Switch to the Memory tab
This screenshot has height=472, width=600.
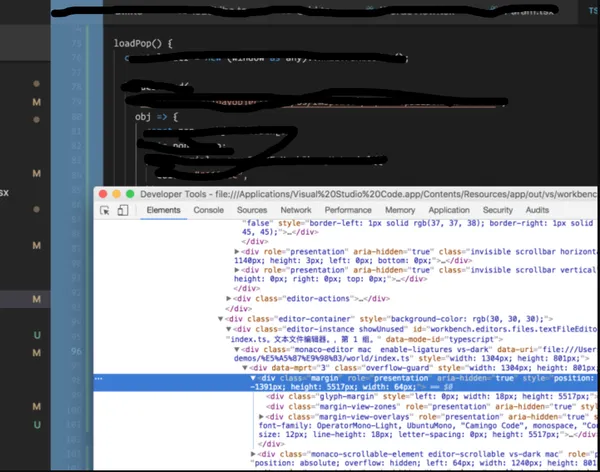coord(400,210)
